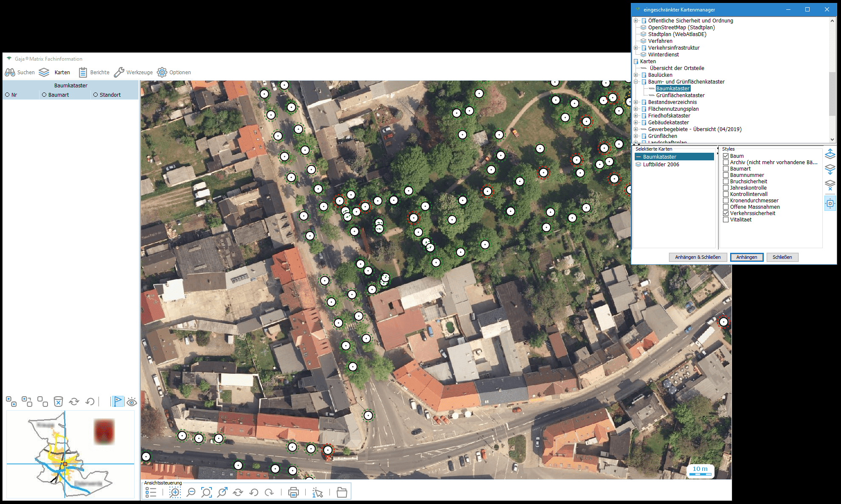Expand the Verkehrsinfrastruktur tree node
The image size is (841, 504).
[x=636, y=48]
